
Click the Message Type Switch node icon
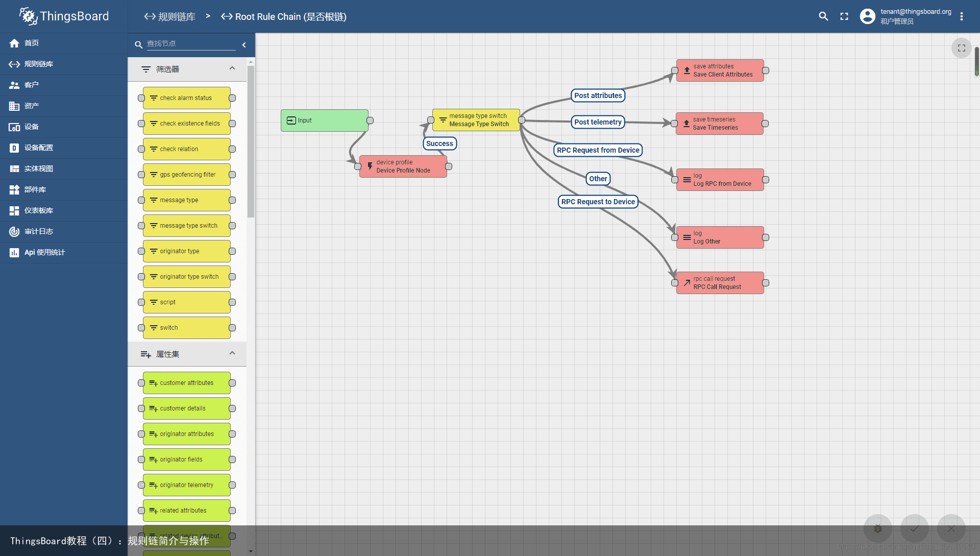[442, 120]
